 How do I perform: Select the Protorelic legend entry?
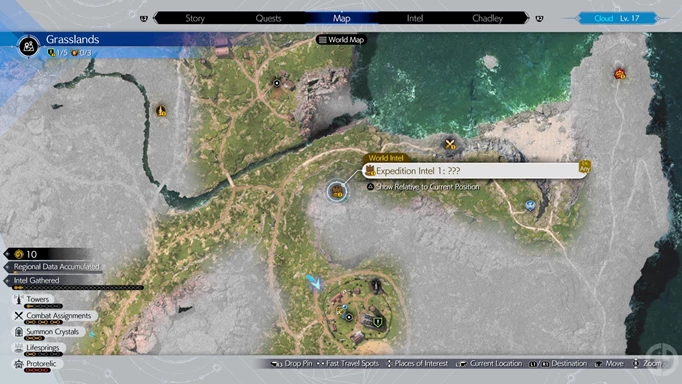click(x=36, y=365)
